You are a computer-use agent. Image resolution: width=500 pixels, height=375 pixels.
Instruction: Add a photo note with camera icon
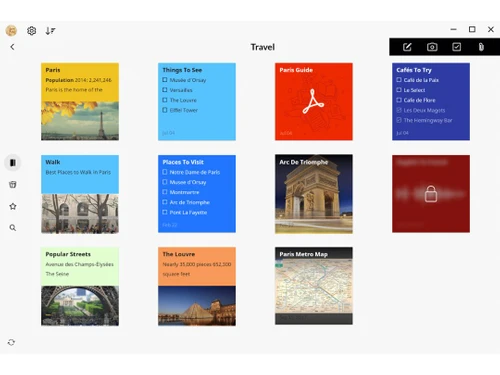pyautogui.click(x=432, y=47)
